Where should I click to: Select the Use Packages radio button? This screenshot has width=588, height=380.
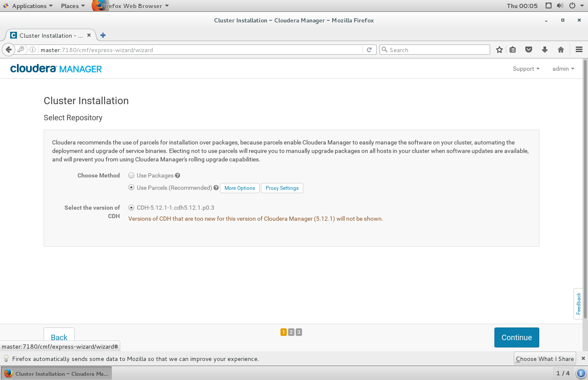point(131,175)
